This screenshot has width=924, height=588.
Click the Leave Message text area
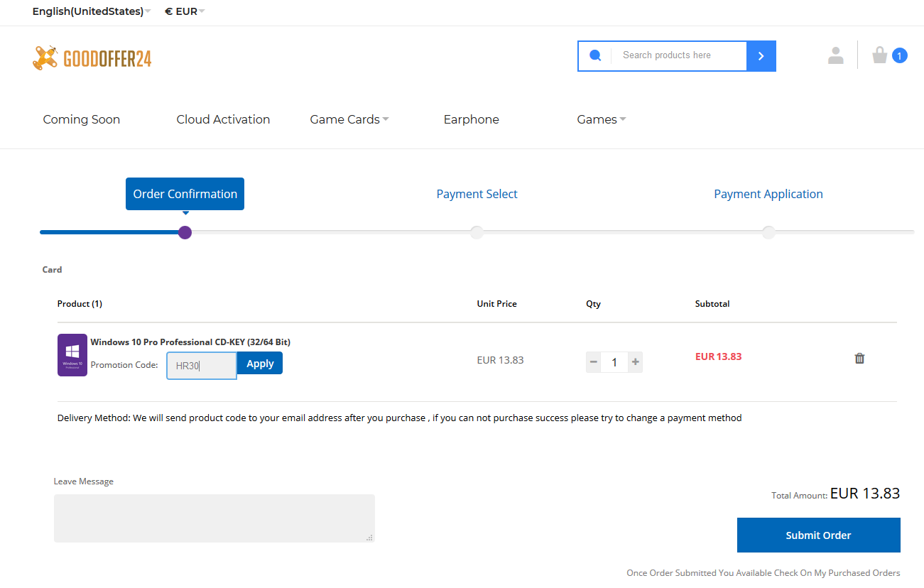tap(214, 518)
